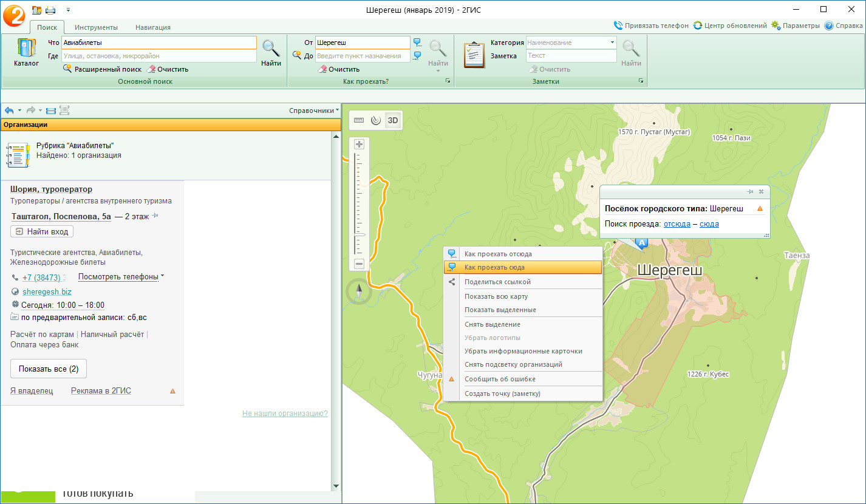This screenshot has height=504, width=866.
Task: Focus the Заметка text field
Action: 571,56
